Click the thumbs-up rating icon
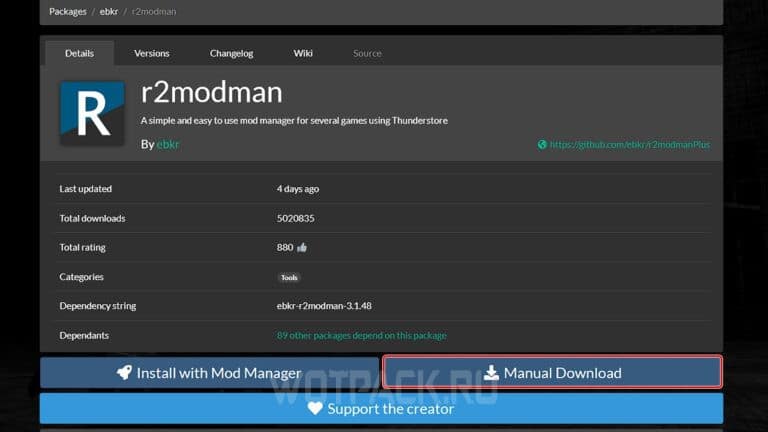768x432 pixels. [x=302, y=247]
